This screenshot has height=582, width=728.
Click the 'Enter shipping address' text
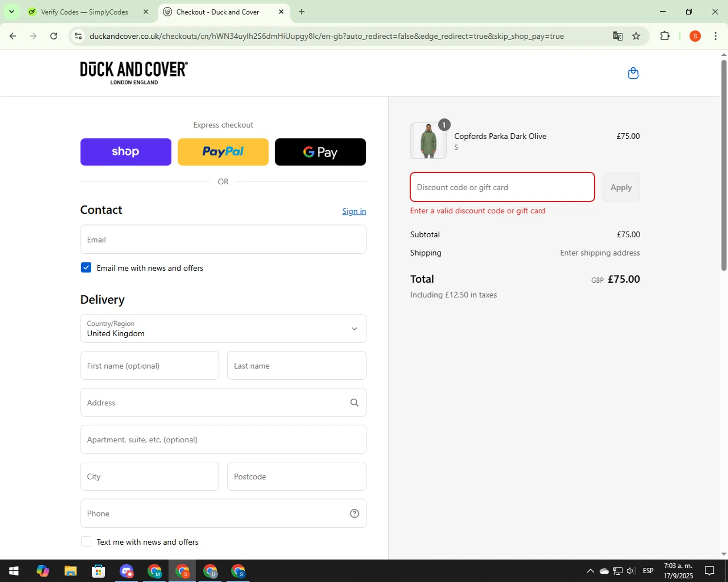pos(600,253)
